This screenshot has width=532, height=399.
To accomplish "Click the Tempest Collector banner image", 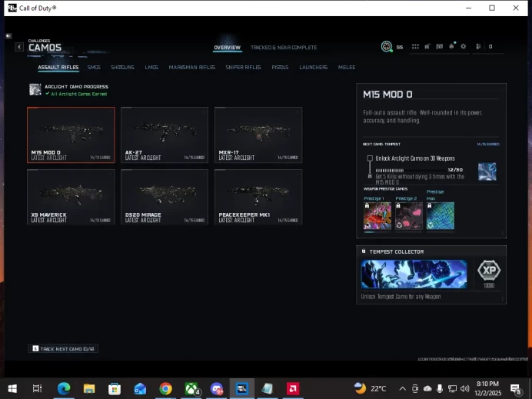I will point(414,274).
